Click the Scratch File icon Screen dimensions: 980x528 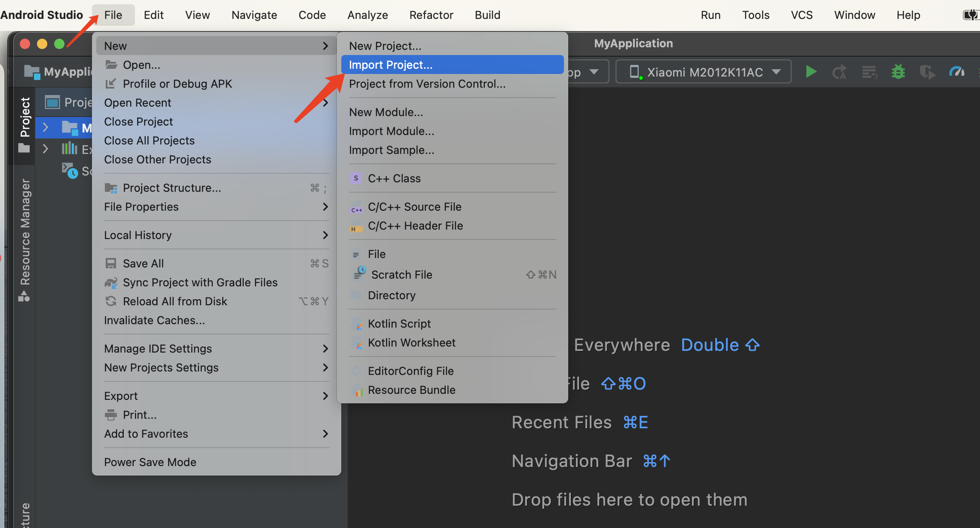point(359,273)
